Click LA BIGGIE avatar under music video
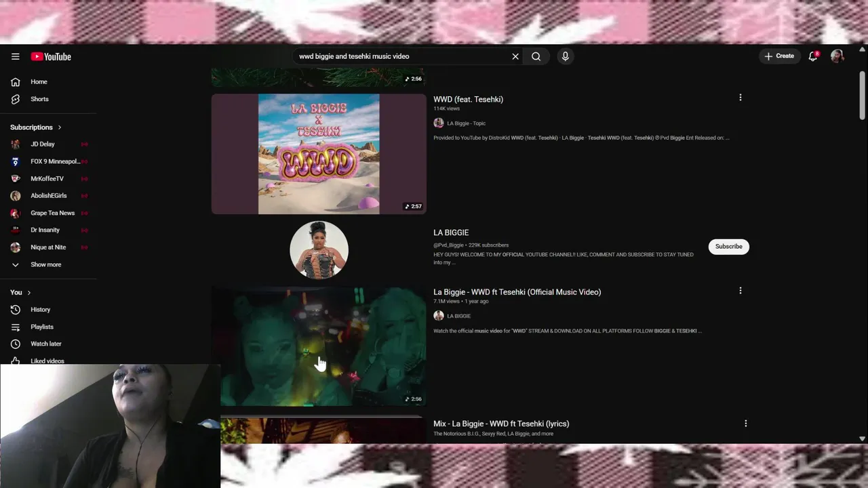 pyautogui.click(x=439, y=316)
